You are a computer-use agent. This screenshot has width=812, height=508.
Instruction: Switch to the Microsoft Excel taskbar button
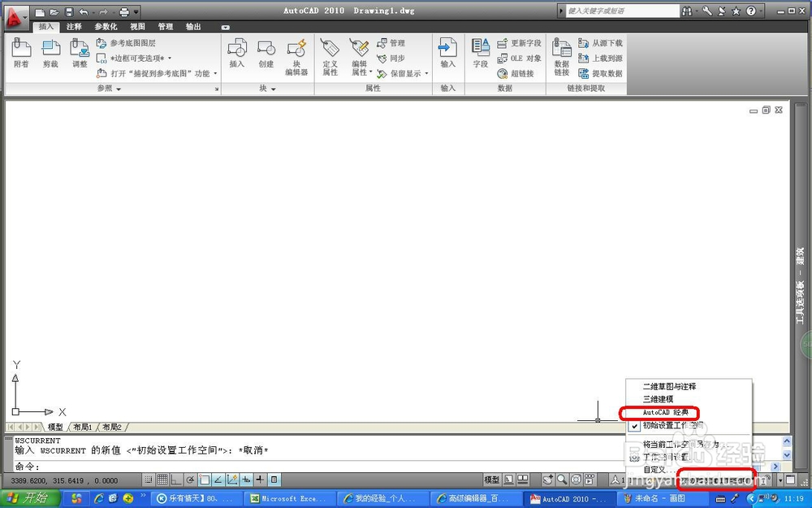289,499
